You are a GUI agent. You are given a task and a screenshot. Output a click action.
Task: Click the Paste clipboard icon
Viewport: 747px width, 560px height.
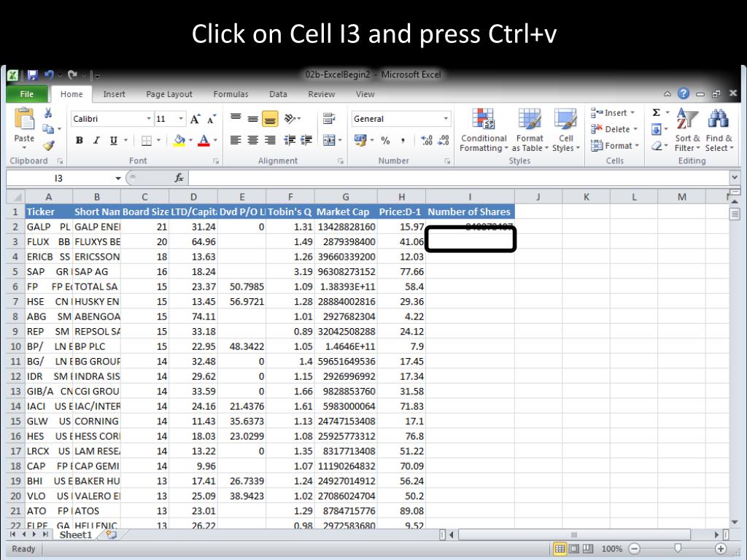(24, 119)
